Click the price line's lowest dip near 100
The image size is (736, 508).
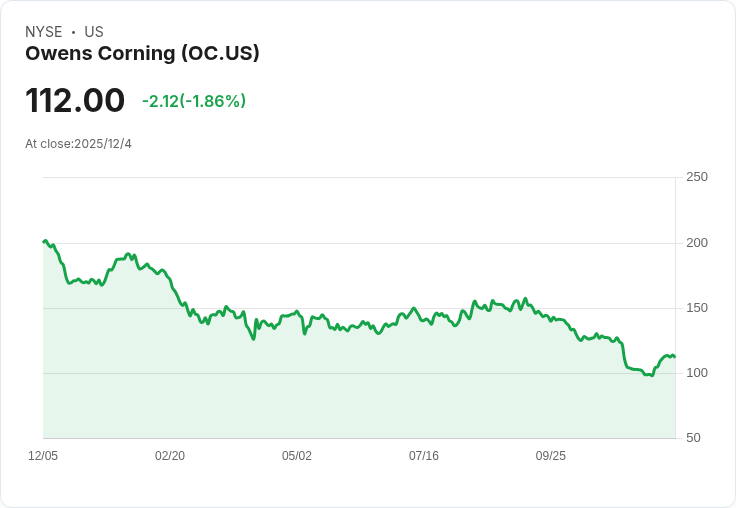tap(651, 375)
